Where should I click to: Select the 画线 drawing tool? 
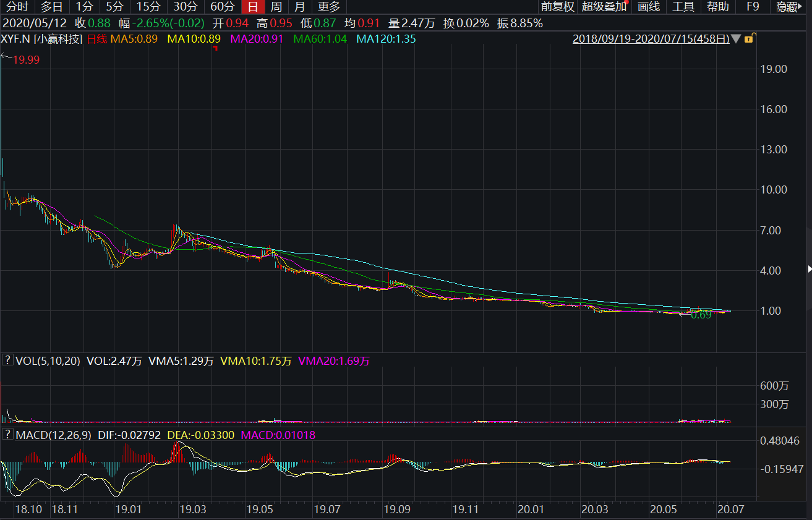[649, 7]
